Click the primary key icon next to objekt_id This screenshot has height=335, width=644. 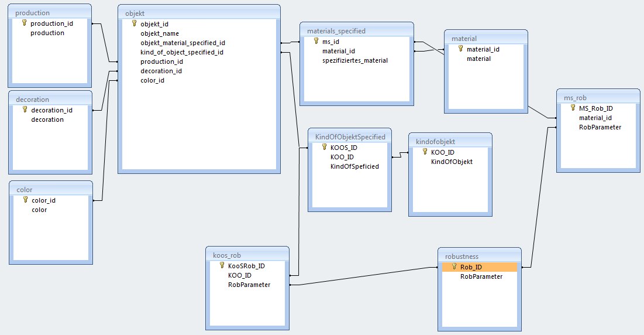click(x=134, y=23)
